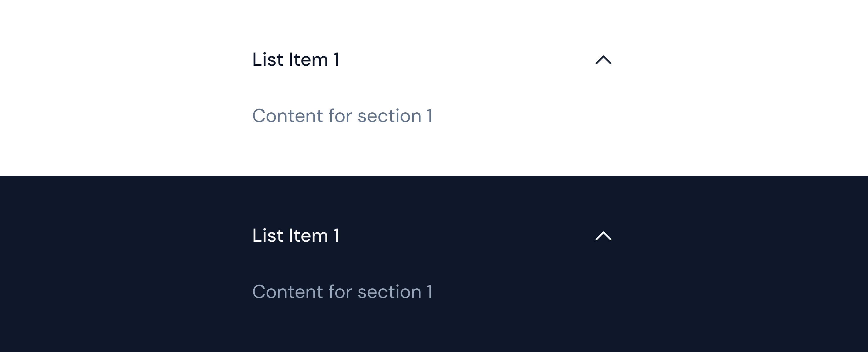Click the white up-arrow chevron icon on navy background
This screenshot has height=352, width=868.
(x=603, y=236)
